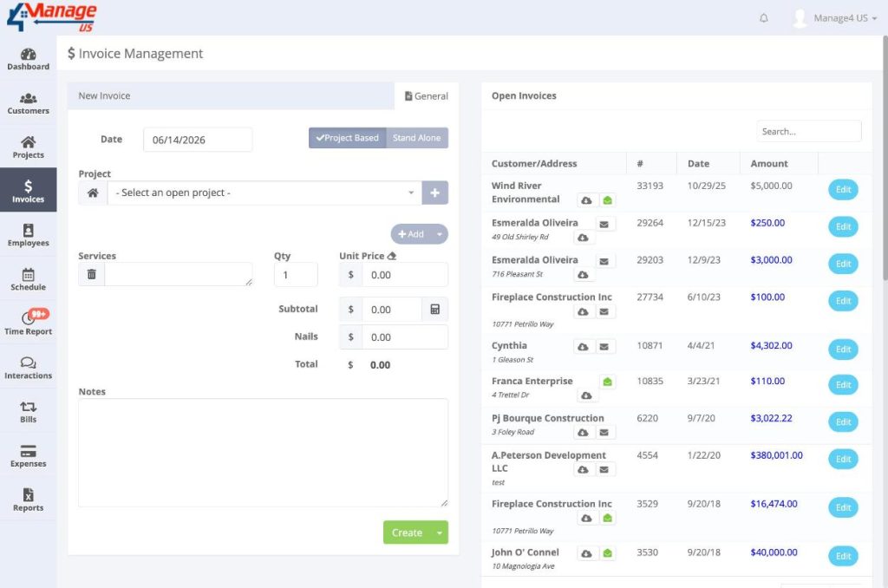Expand the Add button dropdown arrow

(x=440, y=234)
